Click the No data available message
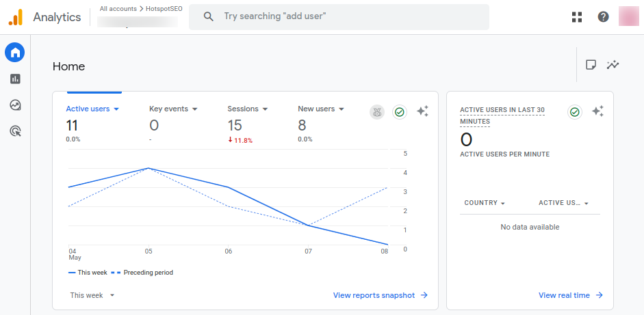 [530, 227]
